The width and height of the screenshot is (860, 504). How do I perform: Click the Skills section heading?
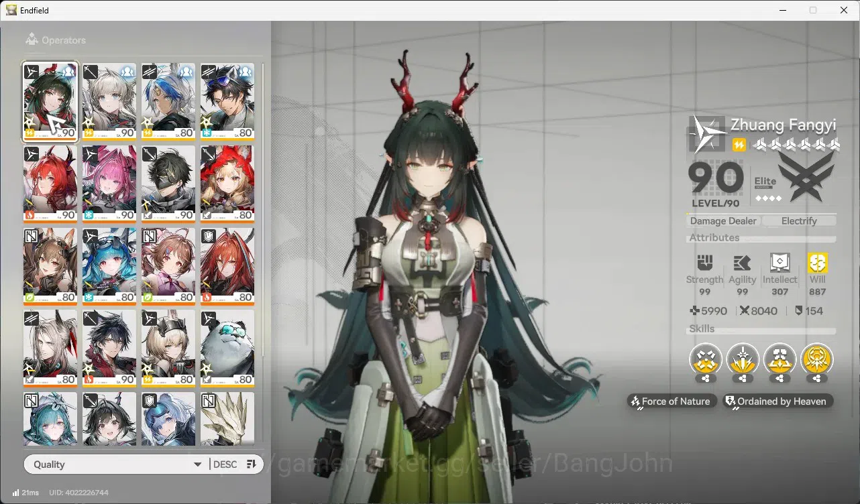point(702,328)
